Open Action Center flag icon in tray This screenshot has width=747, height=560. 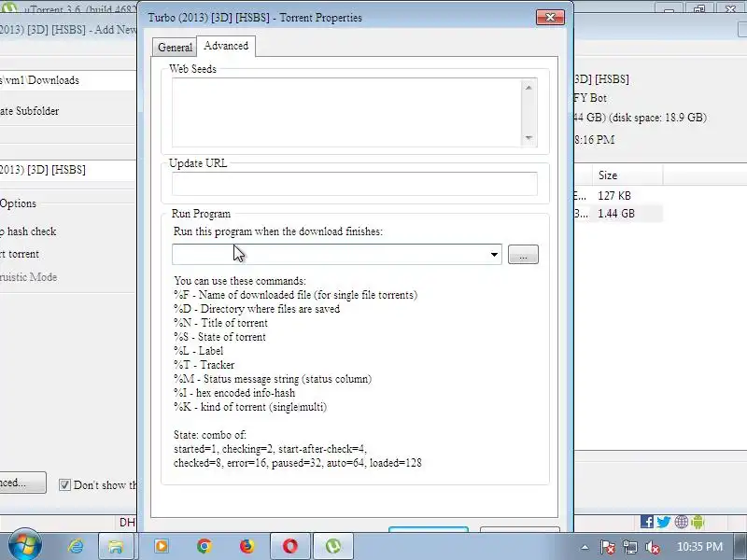pos(607,547)
